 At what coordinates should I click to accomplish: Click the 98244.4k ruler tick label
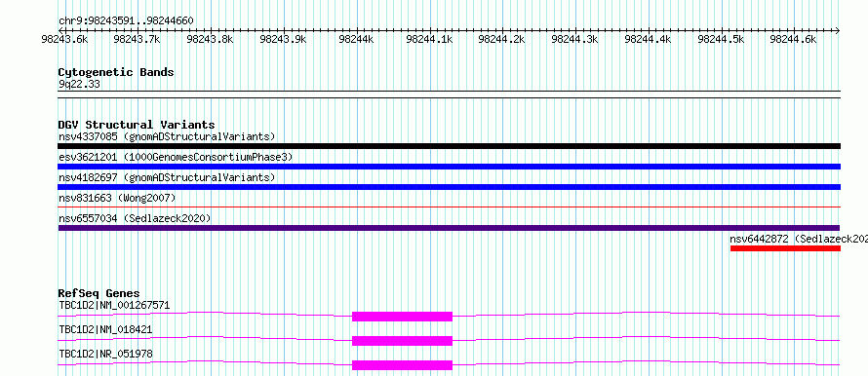[x=649, y=39]
